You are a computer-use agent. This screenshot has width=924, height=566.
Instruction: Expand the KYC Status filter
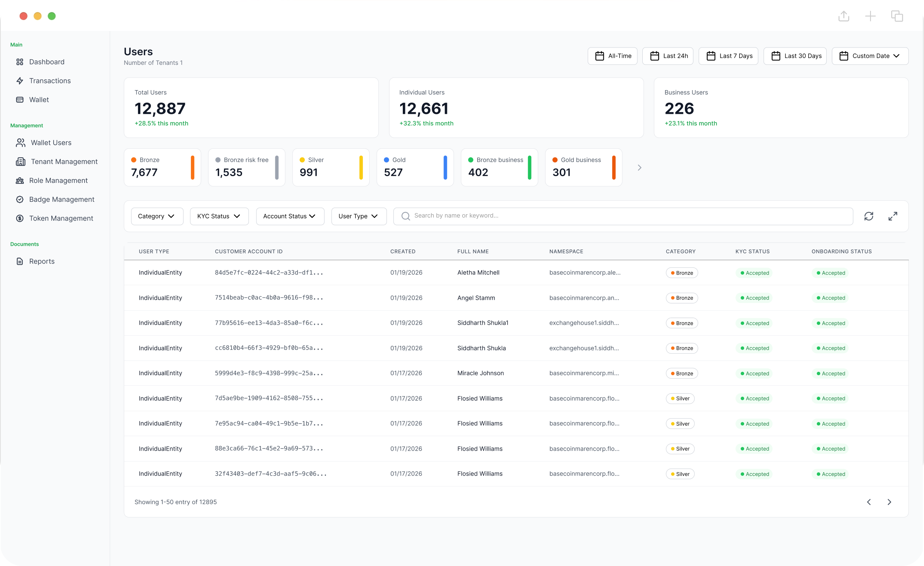[219, 216]
